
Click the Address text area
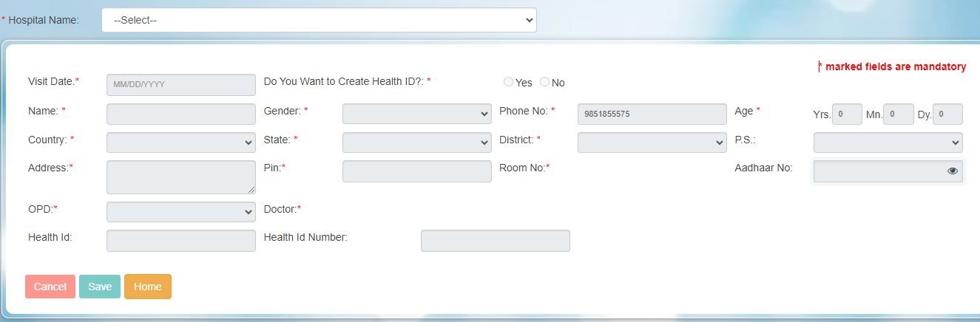click(x=181, y=177)
